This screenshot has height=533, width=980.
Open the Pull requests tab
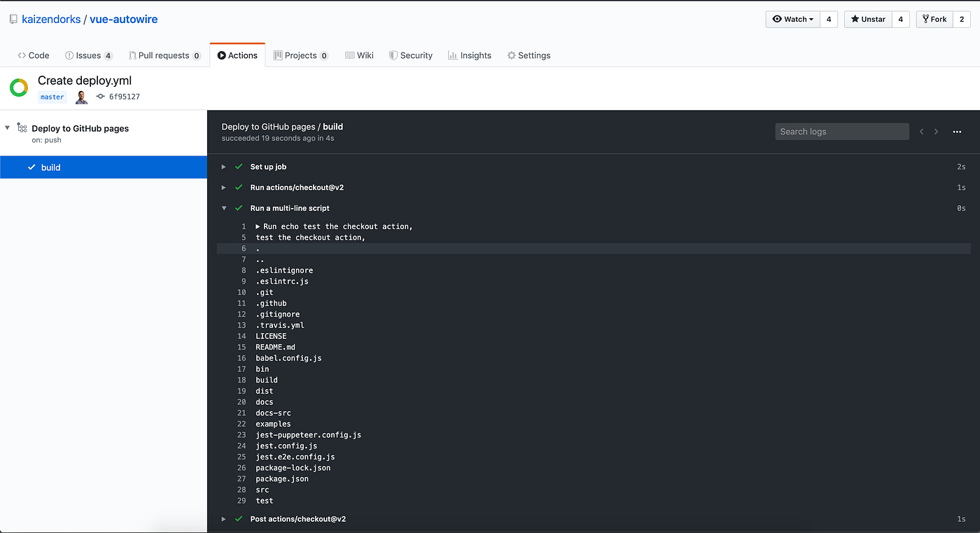pyautogui.click(x=164, y=55)
